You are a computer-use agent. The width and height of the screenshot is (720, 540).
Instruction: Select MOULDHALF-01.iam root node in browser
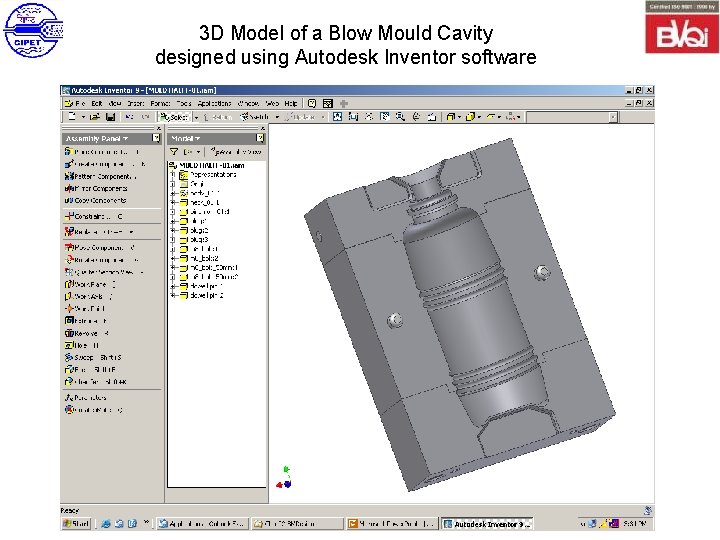point(207,165)
